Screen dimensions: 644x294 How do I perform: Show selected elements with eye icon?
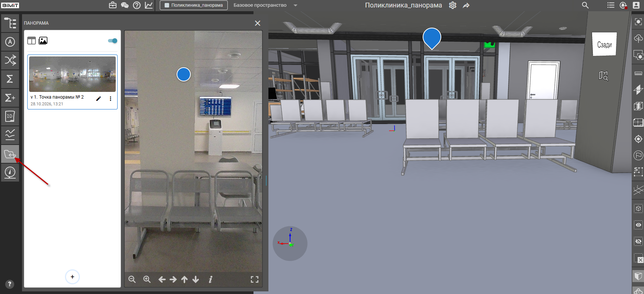(638, 225)
